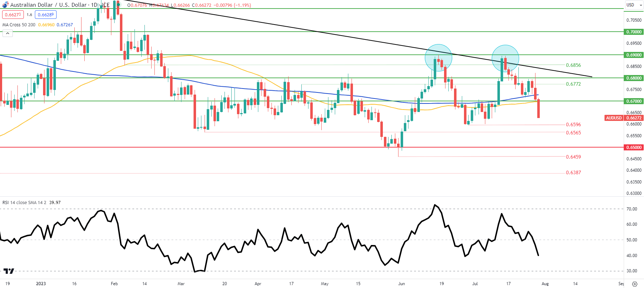Screen dimensions: 644x288
Task: Click the green market status dot near the title
Action: point(118,5)
